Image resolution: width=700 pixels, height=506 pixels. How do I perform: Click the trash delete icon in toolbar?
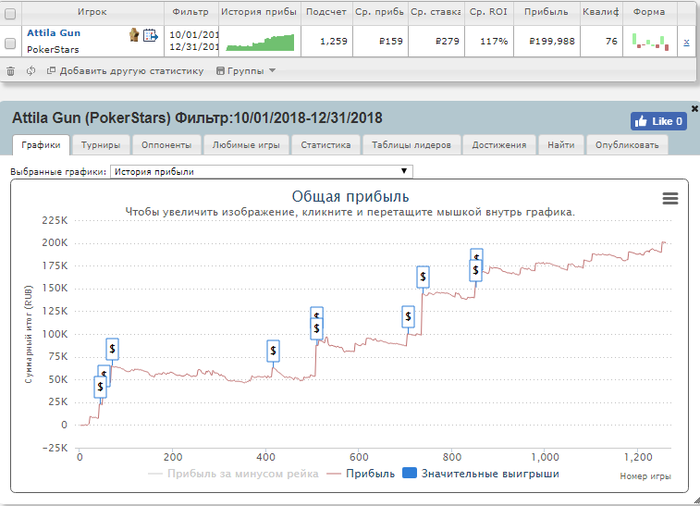pos(11,71)
